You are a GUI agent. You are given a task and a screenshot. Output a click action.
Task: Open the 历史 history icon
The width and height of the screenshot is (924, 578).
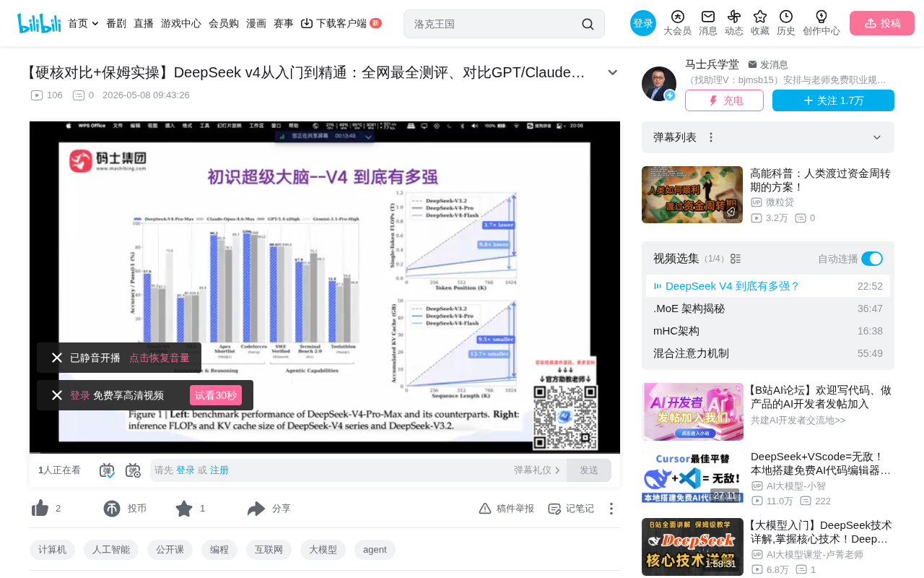(786, 17)
